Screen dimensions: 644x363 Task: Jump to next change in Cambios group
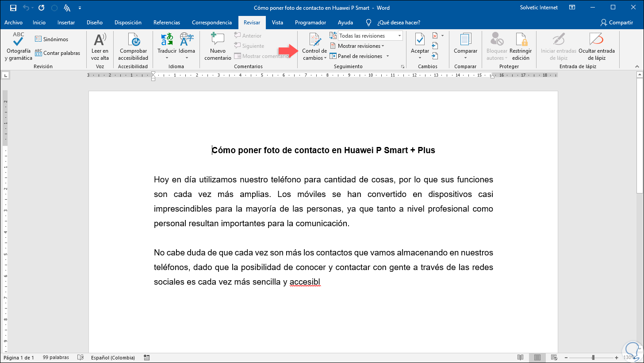pyautogui.click(x=435, y=56)
